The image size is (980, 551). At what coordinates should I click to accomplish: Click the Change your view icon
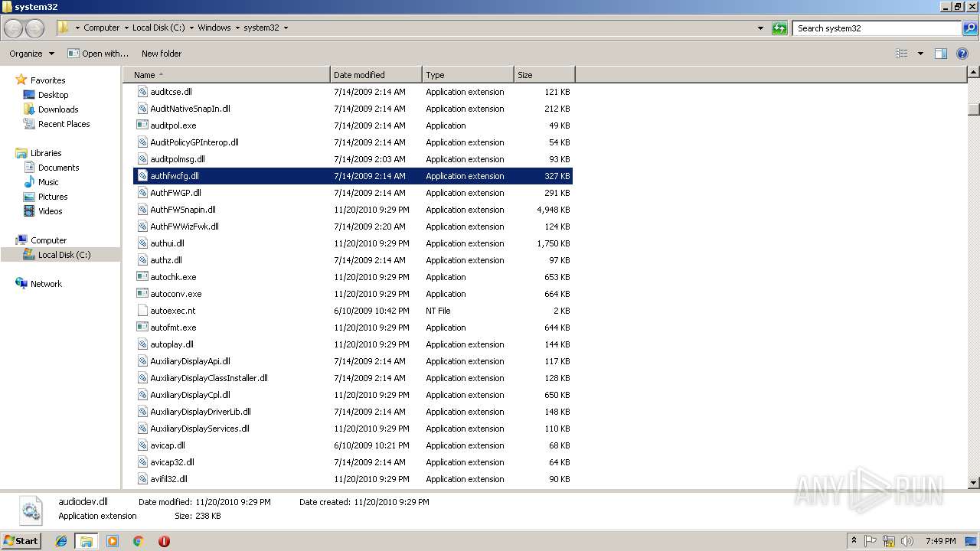point(902,54)
